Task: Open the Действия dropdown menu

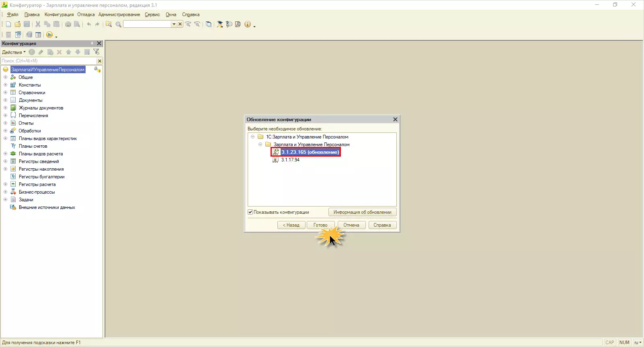Action: [14, 52]
